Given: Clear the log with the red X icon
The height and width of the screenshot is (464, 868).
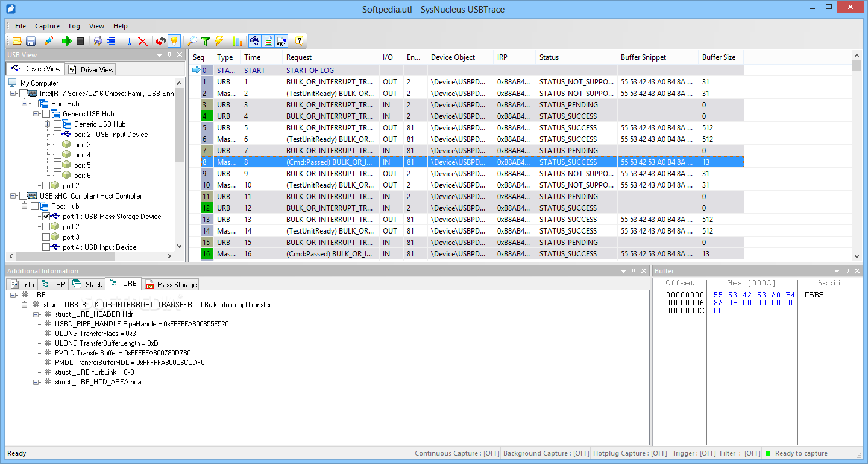Looking at the screenshot, I should pos(143,41).
